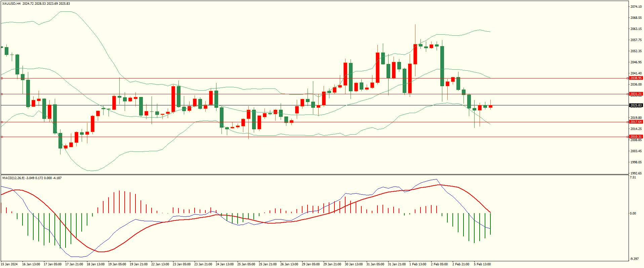Click the 1992.65 price scale value
This screenshot has width=644, height=268.
click(636, 173)
